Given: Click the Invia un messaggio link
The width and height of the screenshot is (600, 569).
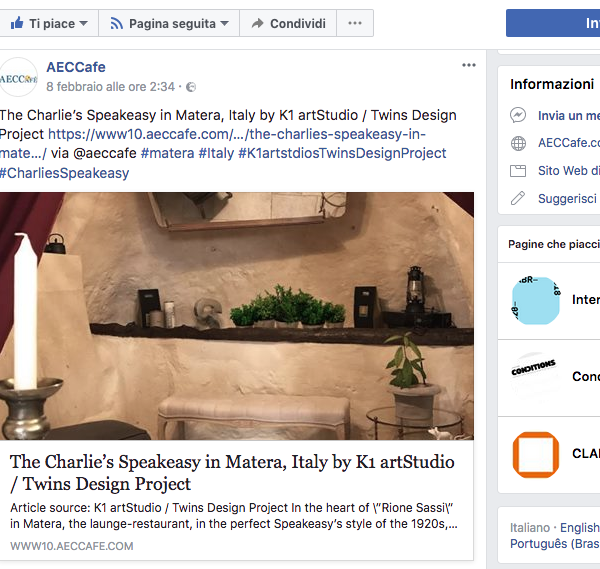Looking at the screenshot, I should pyautogui.click(x=569, y=115).
